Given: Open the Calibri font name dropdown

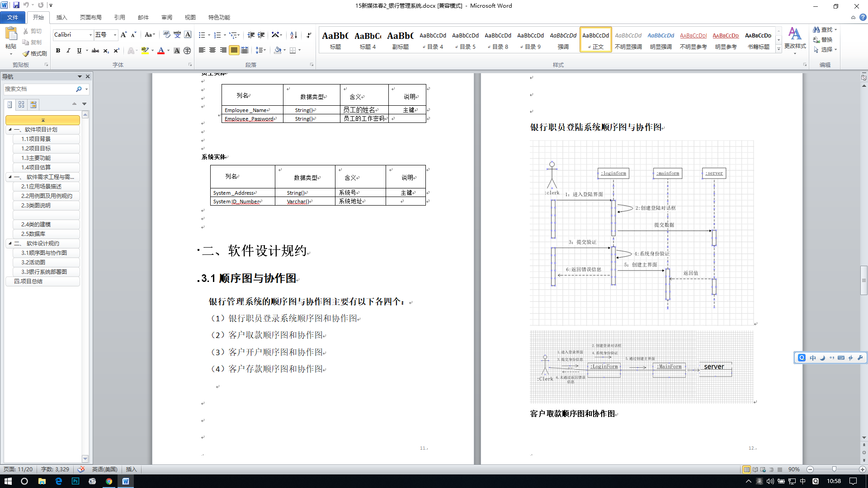Looking at the screenshot, I should point(90,35).
